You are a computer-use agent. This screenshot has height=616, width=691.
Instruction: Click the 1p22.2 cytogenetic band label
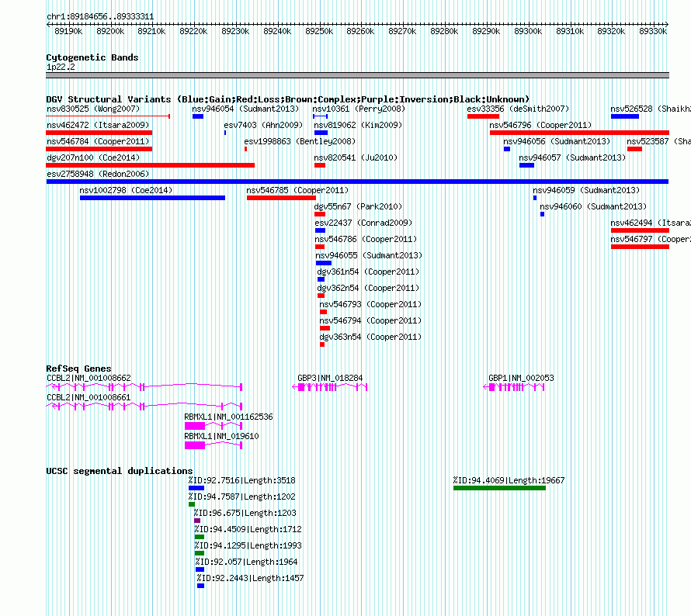(x=61, y=67)
